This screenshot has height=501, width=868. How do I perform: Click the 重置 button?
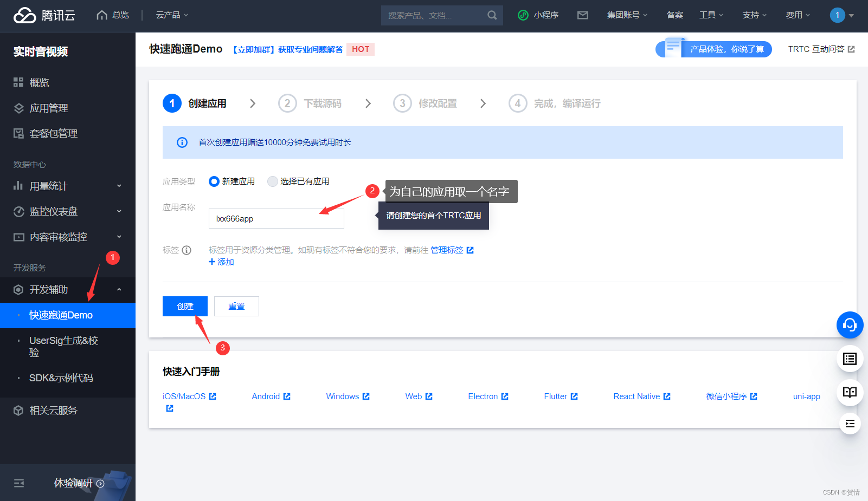click(x=236, y=307)
